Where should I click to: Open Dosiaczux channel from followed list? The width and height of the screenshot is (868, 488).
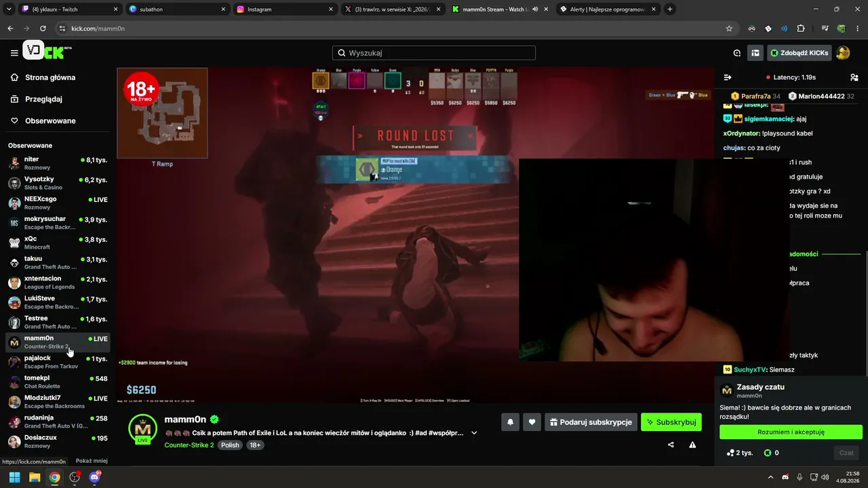58,441
